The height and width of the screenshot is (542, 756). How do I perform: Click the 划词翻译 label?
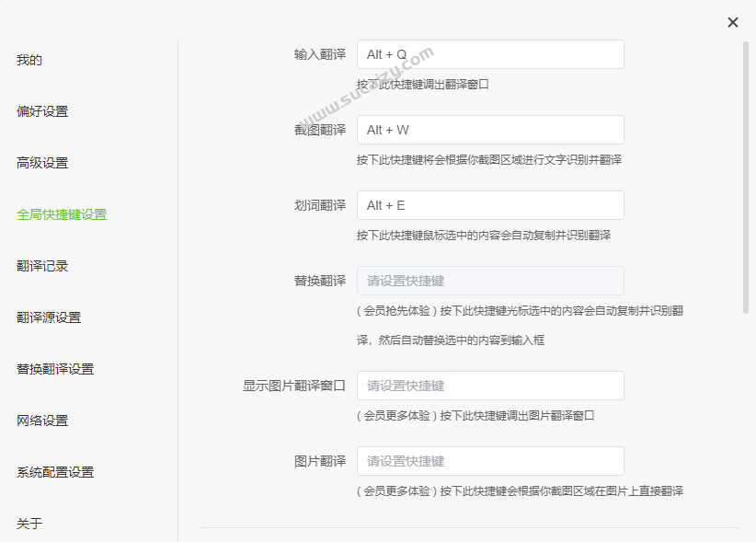(x=320, y=205)
